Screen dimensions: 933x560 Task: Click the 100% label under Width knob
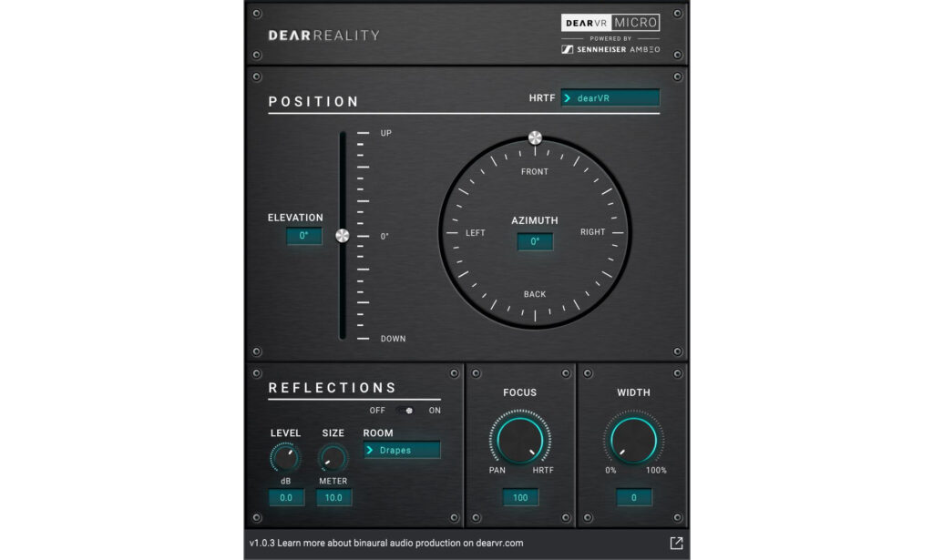656,470
